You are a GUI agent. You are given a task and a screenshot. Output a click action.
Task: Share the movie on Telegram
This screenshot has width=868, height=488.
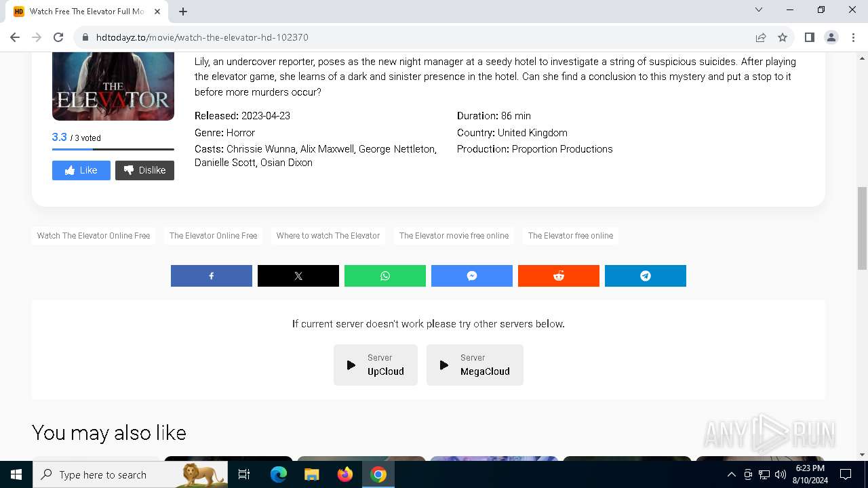click(646, 276)
